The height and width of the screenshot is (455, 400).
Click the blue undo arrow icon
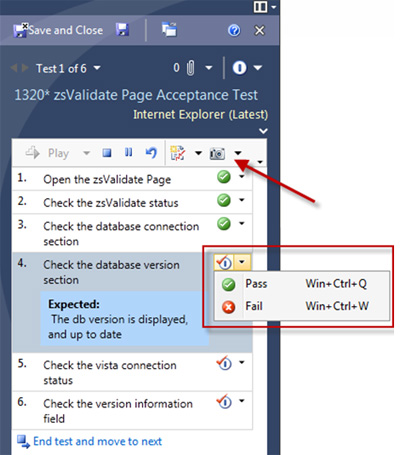coord(151,153)
